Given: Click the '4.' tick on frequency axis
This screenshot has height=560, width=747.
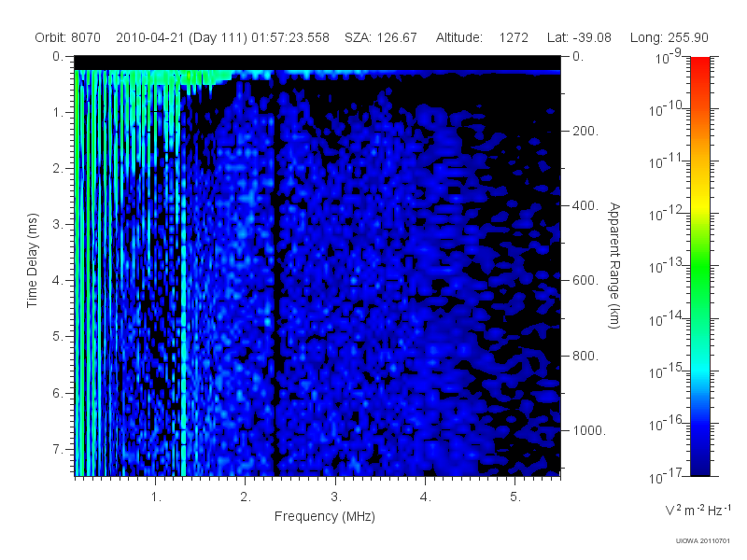Looking at the screenshot, I should pyautogui.click(x=426, y=497).
